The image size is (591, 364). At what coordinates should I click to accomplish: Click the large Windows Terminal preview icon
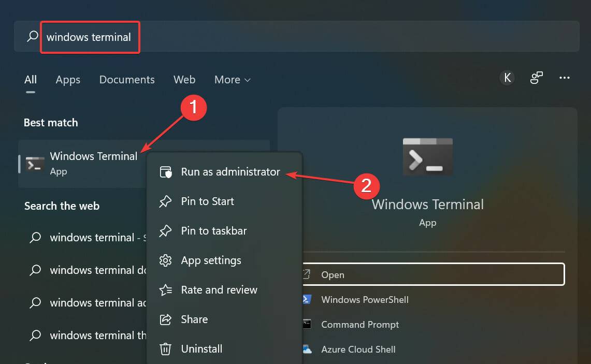tap(427, 156)
